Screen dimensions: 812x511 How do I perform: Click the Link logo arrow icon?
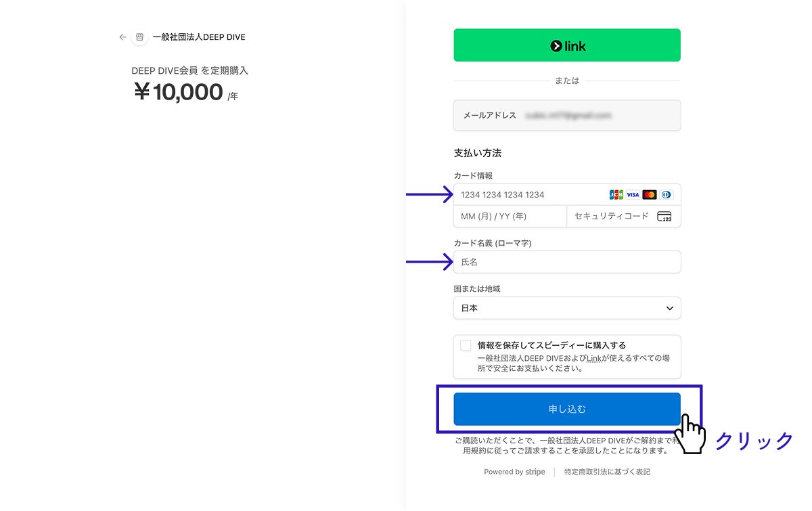click(556, 46)
